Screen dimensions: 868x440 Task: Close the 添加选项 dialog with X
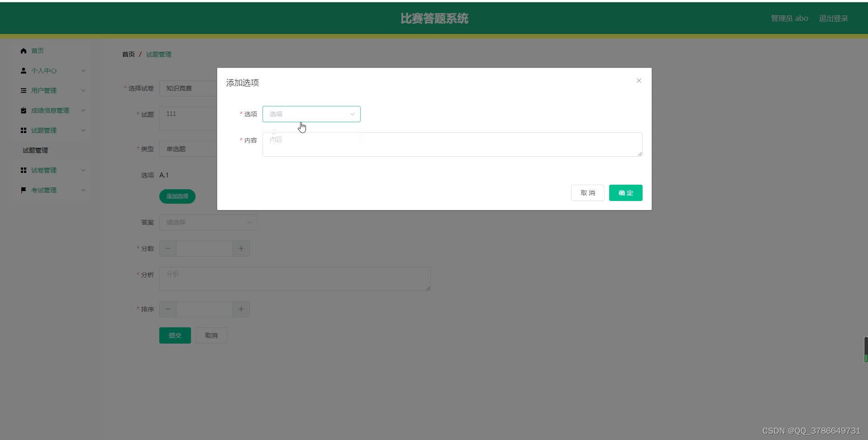click(639, 81)
